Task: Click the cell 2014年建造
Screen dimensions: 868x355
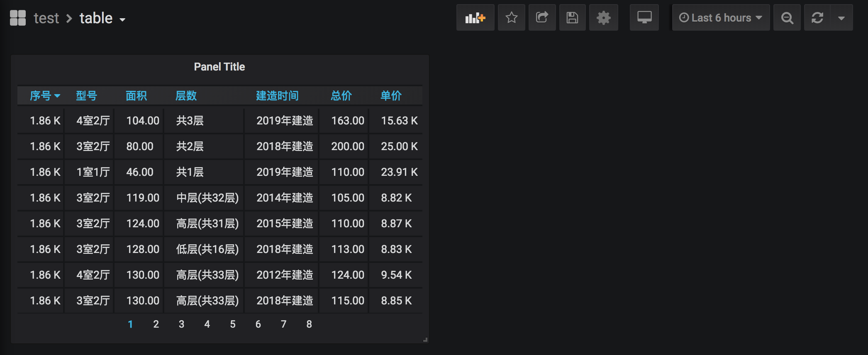Action: point(281,198)
